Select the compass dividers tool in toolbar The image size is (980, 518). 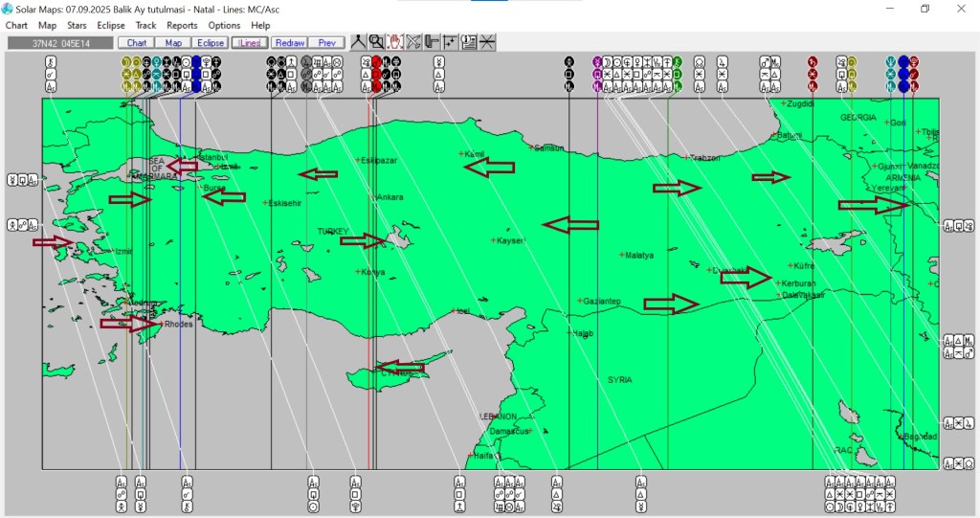(358, 42)
